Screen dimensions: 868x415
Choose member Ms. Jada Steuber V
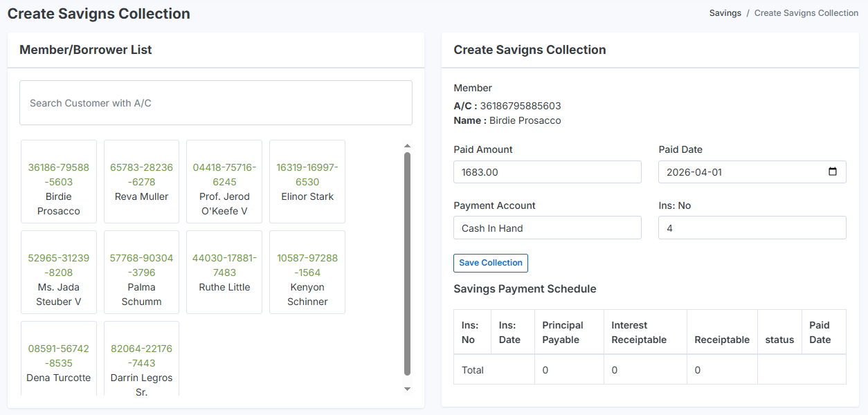pos(59,273)
